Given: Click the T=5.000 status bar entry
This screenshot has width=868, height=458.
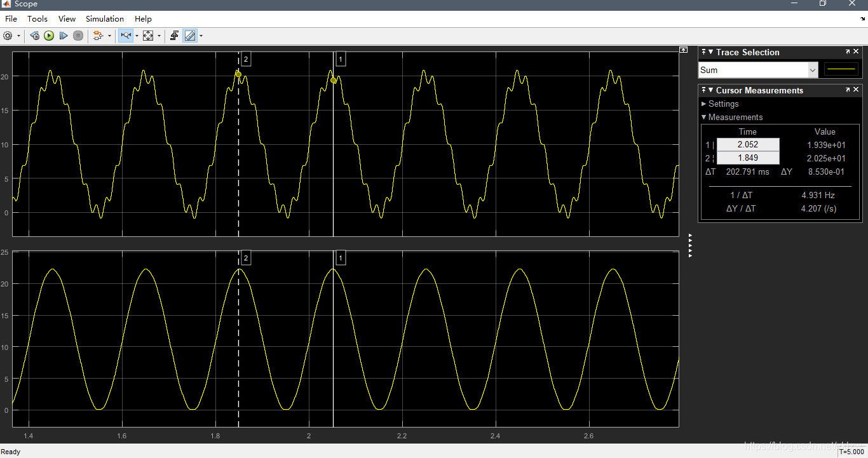Looking at the screenshot, I should coord(851,452).
